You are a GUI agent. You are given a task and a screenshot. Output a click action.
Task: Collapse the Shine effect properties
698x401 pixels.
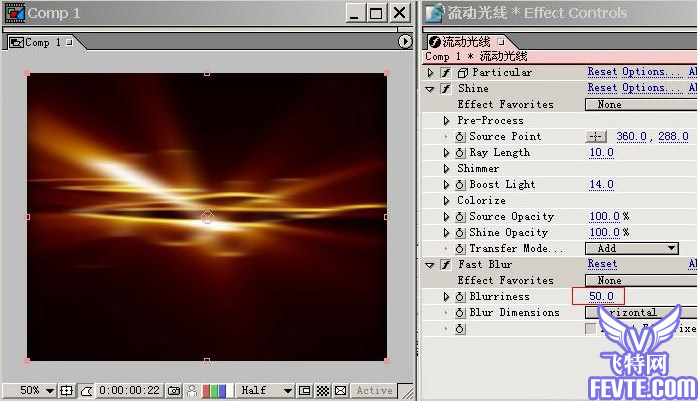[430, 89]
